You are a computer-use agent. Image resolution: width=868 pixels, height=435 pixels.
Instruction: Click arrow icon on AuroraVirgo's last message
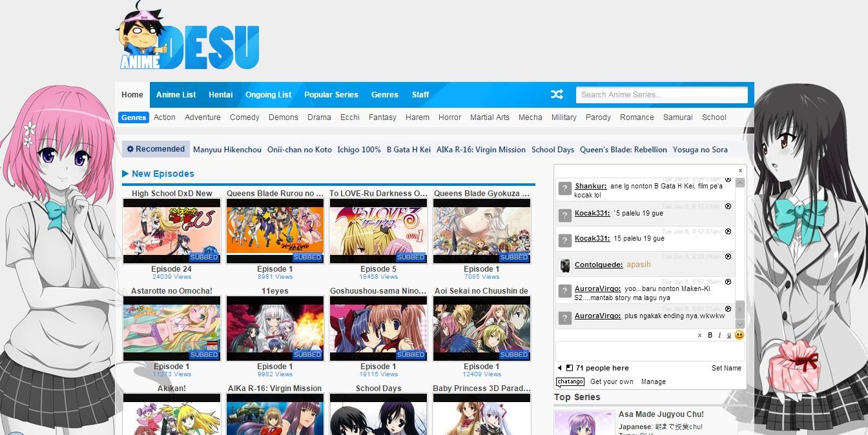tap(728, 309)
